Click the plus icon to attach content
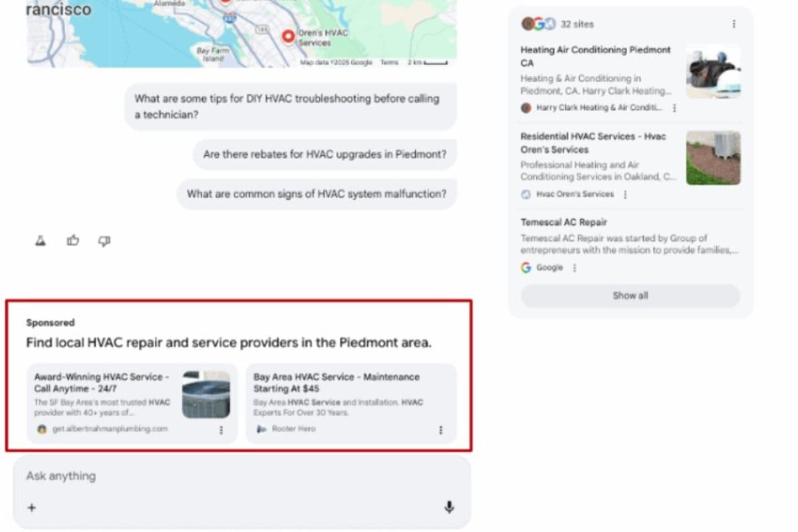The height and width of the screenshot is (532, 798). [x=32, y=507]
